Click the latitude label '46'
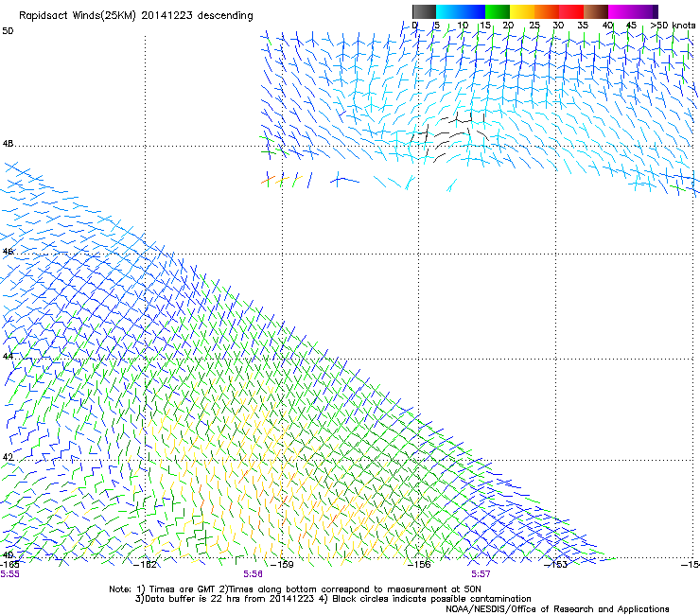Viewport: 700px width, 615px height. point(8,252)
